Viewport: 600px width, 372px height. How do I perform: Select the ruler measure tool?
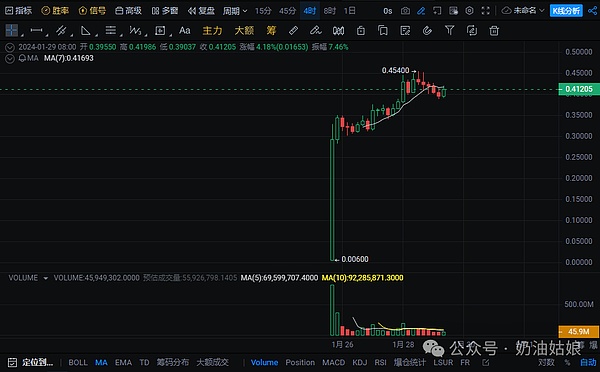293,30
